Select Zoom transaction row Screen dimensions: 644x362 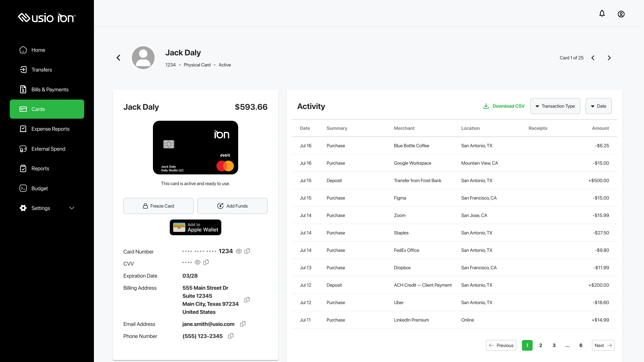point(454,215)
